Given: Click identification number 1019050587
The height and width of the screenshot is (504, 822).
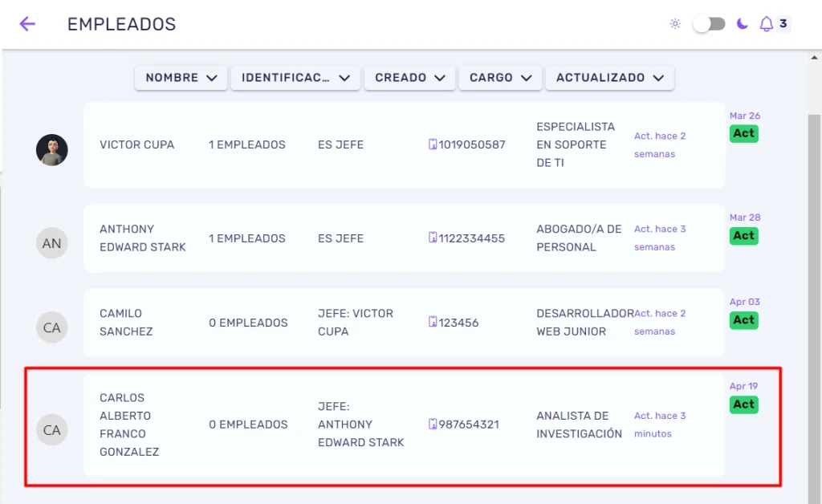Looking at the screenshot, I should pyautogui.click(x=472, y=144).
